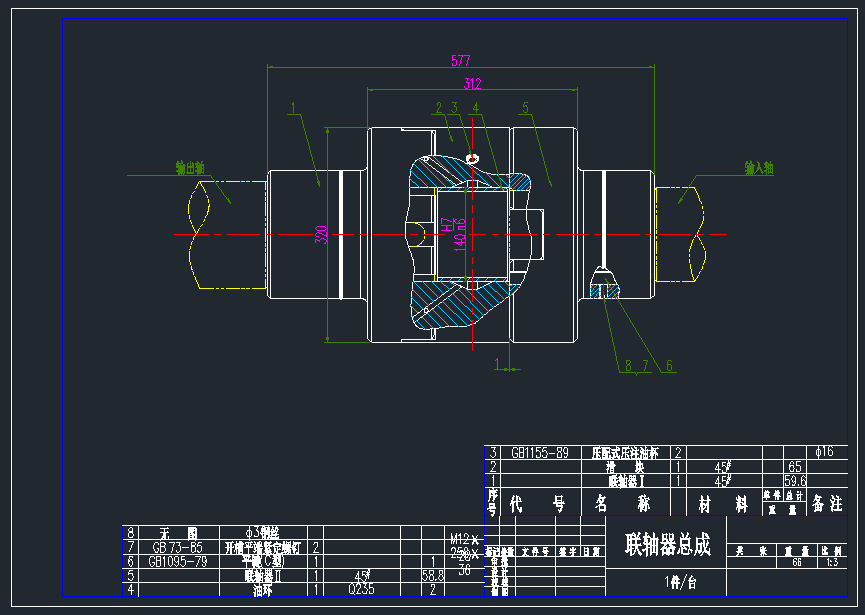The image size is (865, 615).
Task: Click the quantity note 1件/台
Action: (x=680, y=582)
